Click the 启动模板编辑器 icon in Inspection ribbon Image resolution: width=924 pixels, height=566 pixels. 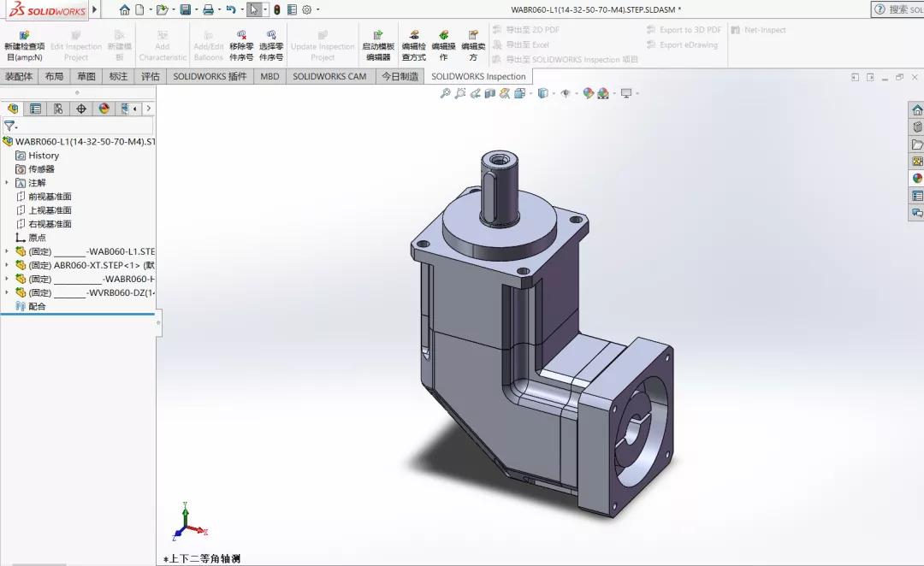click(377, 41)
